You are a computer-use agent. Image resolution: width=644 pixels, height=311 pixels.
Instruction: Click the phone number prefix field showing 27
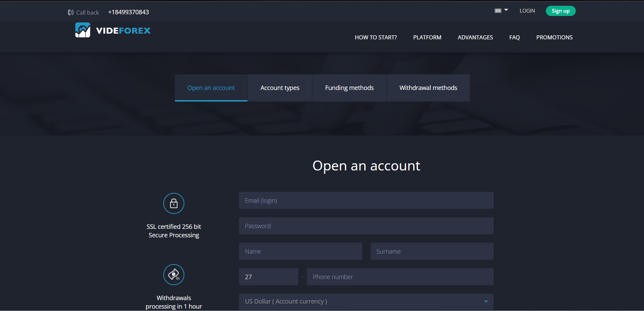click(x=269, y=276)
